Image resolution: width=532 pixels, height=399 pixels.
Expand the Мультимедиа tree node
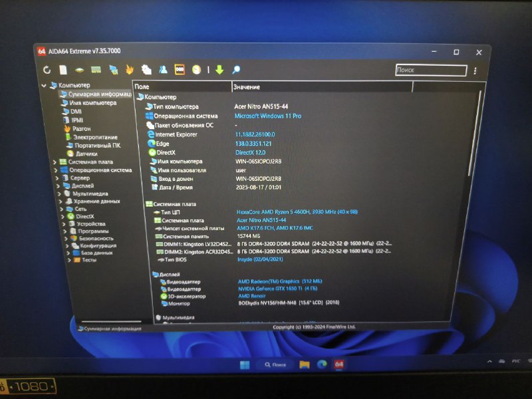59,194
